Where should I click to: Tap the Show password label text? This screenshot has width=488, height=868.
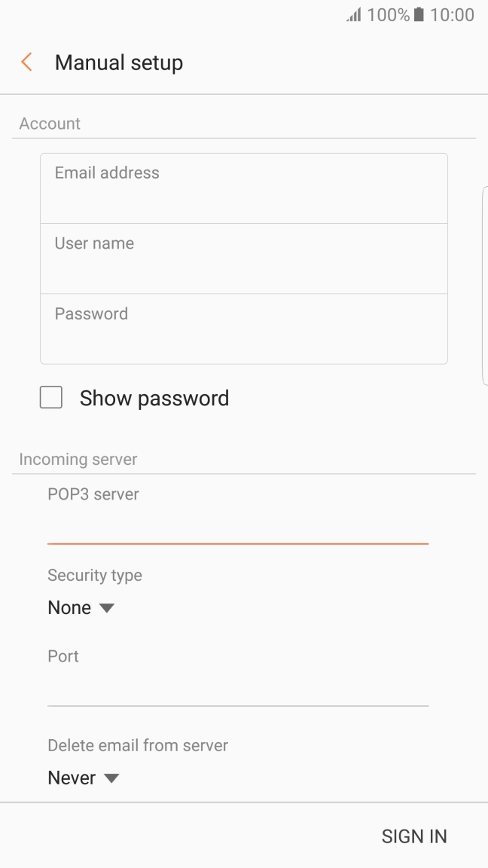pyautogui.click(x=154, y=398)
